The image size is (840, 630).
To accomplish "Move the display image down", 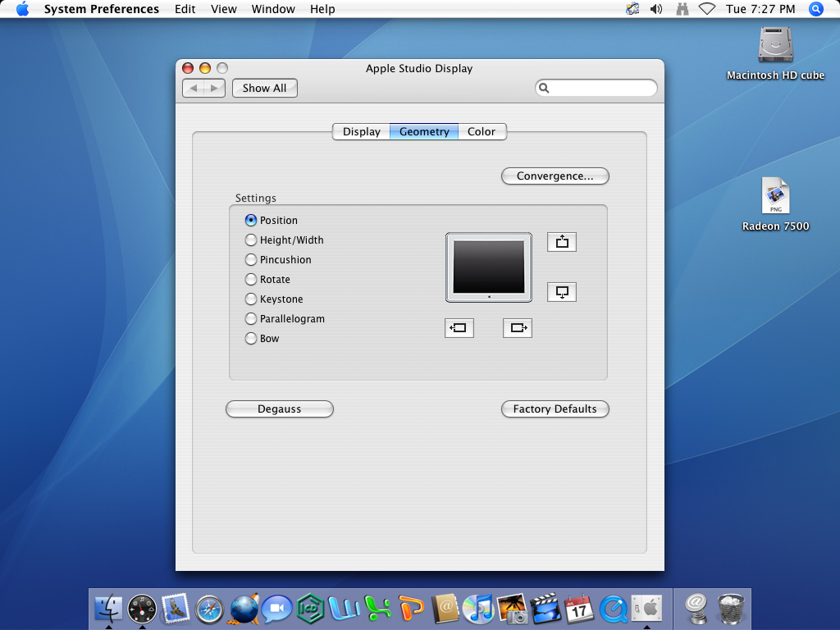I will tap(561, 292).
